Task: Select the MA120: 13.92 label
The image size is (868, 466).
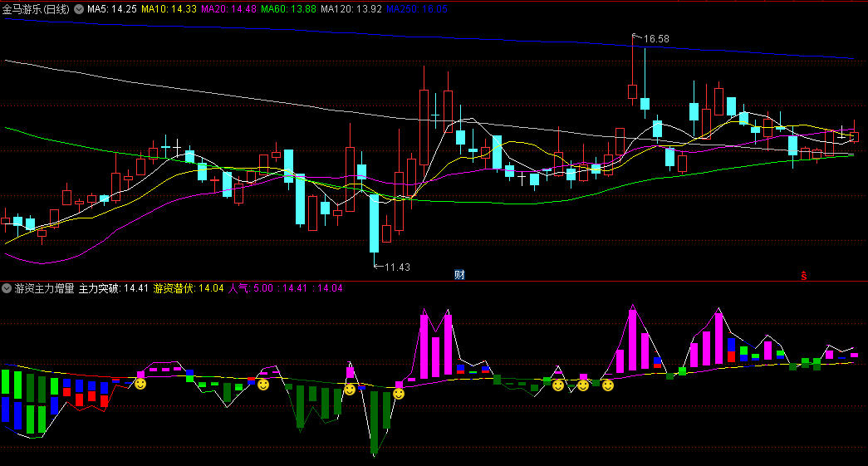Action: click(351, 9)
